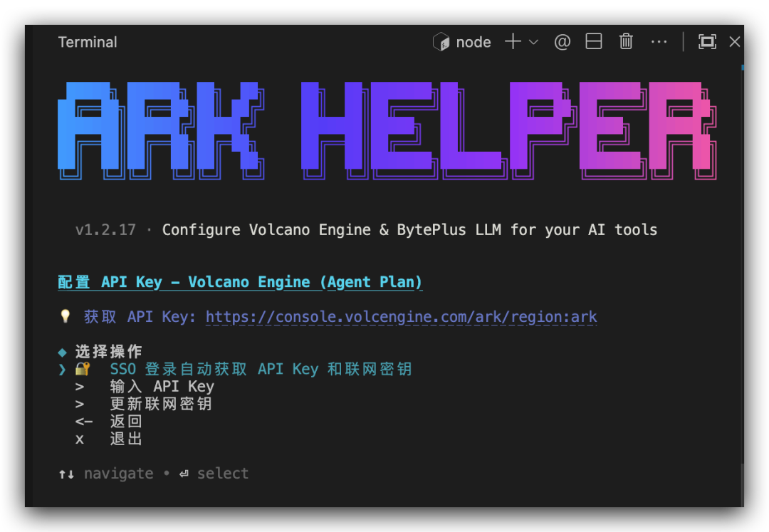This screenshot has width=769, height=532.
Task: Select the 返回 back option
Action: (x=126, y=421)
